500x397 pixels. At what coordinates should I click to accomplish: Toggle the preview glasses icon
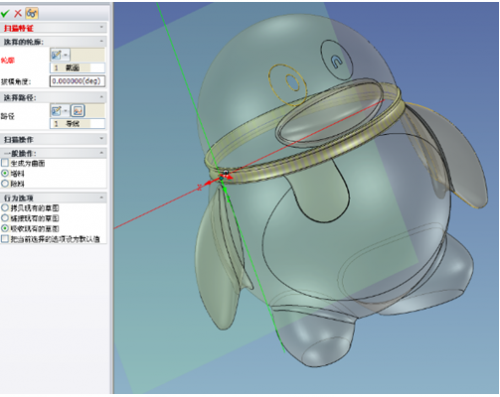click(32, 13)
